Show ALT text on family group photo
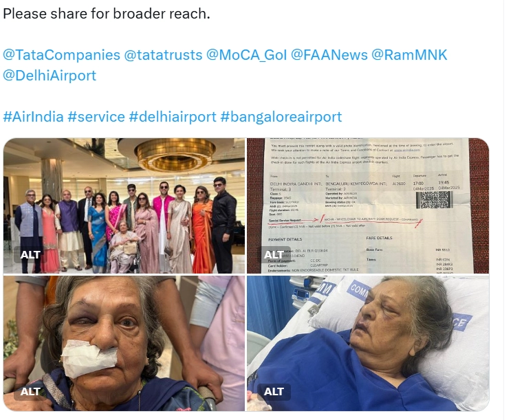524x420 pixels. [x=30, y=255]
